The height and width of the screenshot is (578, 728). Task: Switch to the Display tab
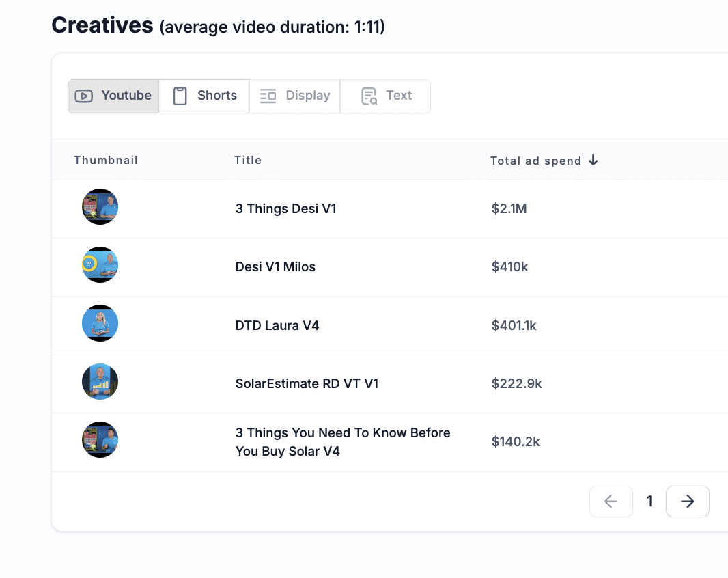294,96
